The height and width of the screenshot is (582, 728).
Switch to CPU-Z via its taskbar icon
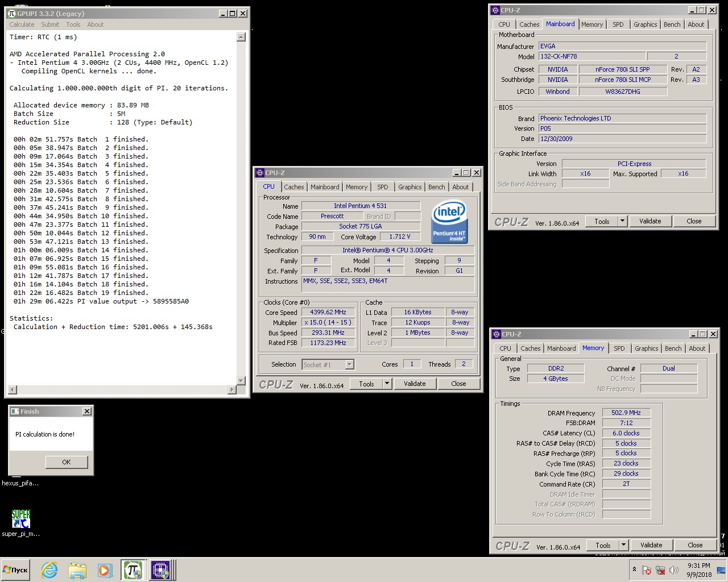(160, 570)
